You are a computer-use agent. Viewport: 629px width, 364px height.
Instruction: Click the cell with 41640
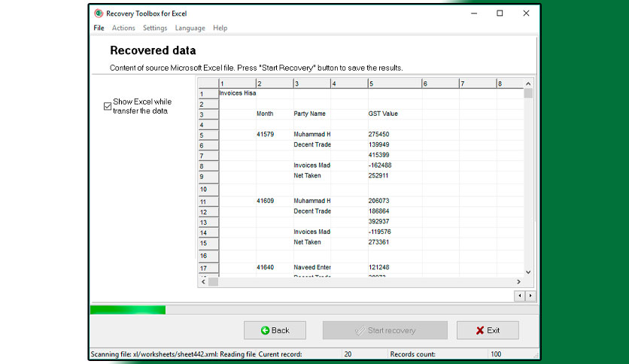(275, 268)
